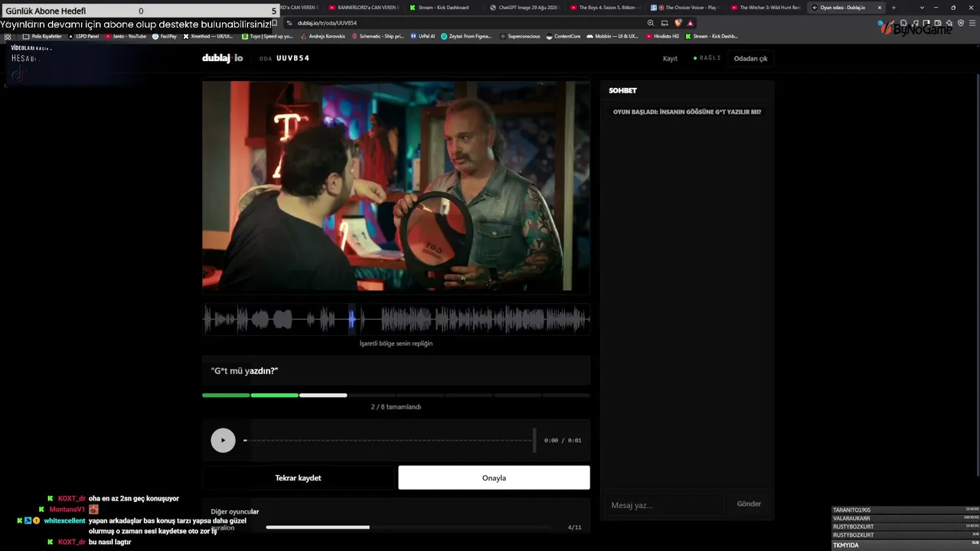This screenshot has height=551, width=980.
Task: Open the Xmethod bookmark
Action: (208, 36)
